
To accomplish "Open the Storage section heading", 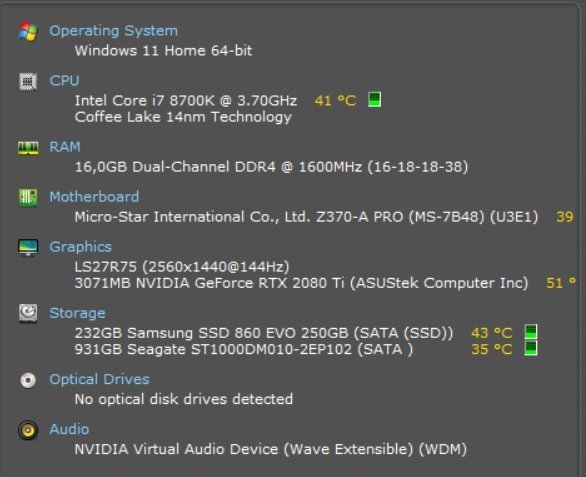I will tap(77, 313).
